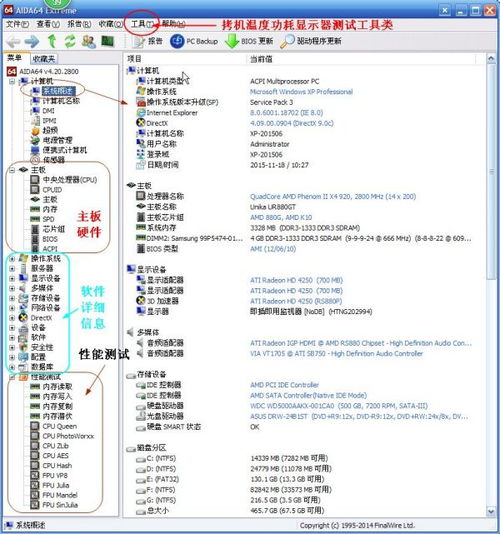Image resolution: width=500 pixels, height=534 pixels.
Task: Expand the DirectX tree node
Action: click(12, 318)
